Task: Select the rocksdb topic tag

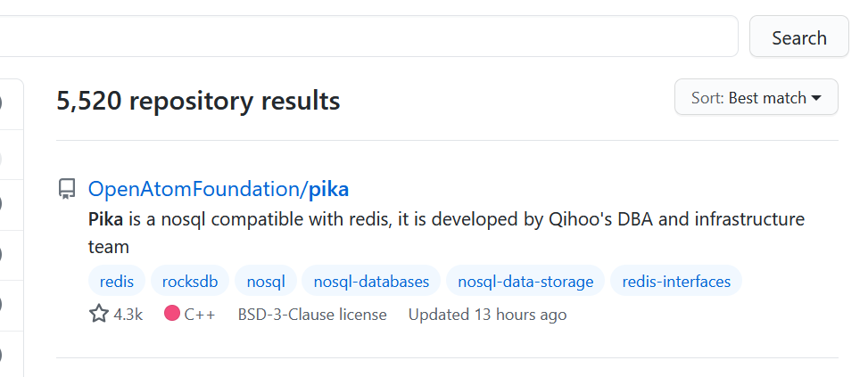Action: pos(190,282)
